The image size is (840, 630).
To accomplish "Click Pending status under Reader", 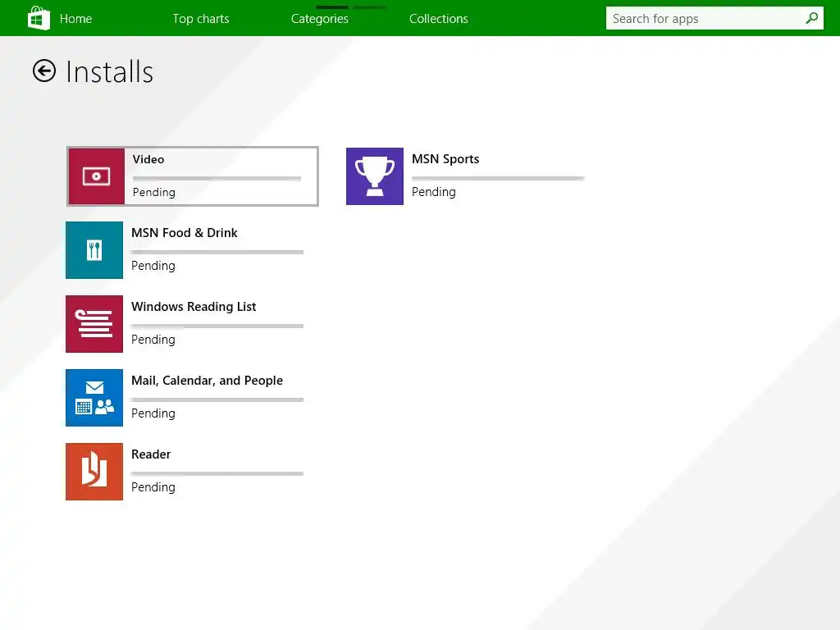I will tap(153, 487).
